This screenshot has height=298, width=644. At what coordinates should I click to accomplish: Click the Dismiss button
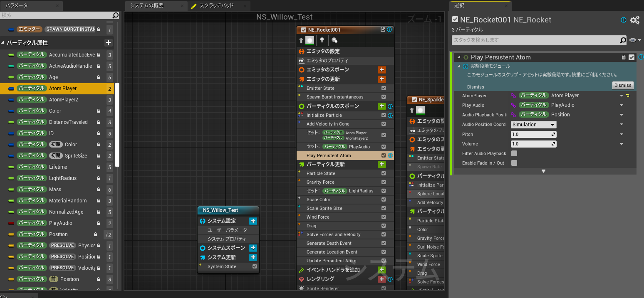[x=622, y=85]
